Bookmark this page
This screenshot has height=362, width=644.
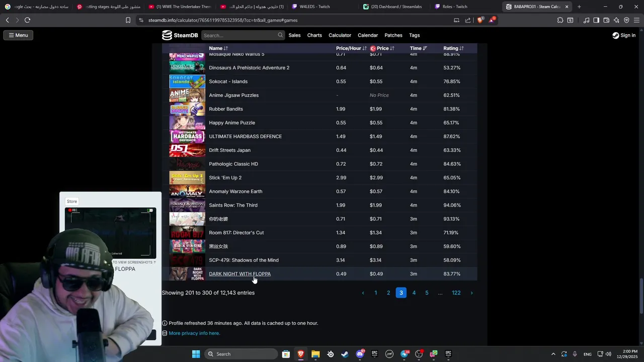tap(128, 20)
